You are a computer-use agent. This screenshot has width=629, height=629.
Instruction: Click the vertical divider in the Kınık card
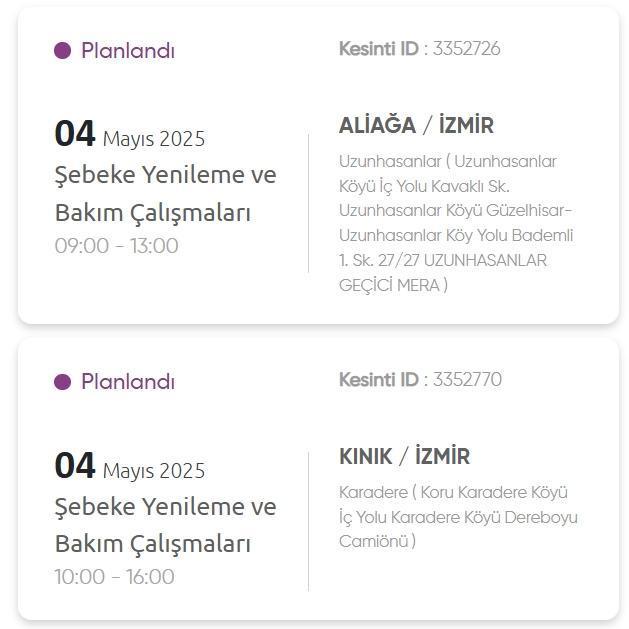308,521
